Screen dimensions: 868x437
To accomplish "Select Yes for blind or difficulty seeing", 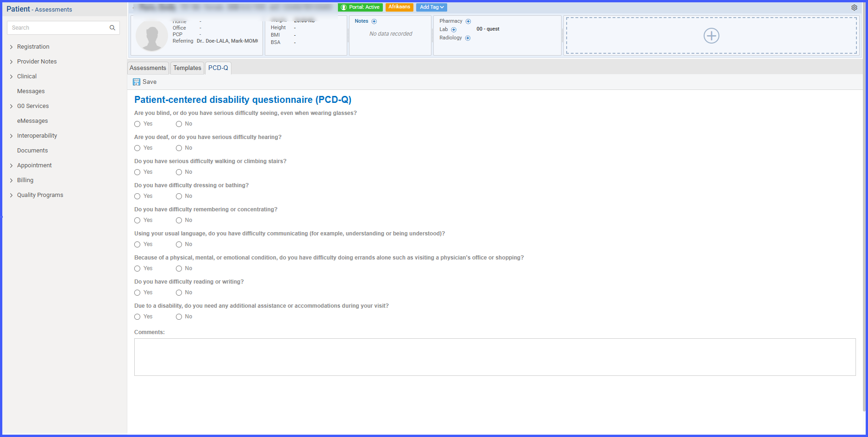I will [x=137, y=124].
